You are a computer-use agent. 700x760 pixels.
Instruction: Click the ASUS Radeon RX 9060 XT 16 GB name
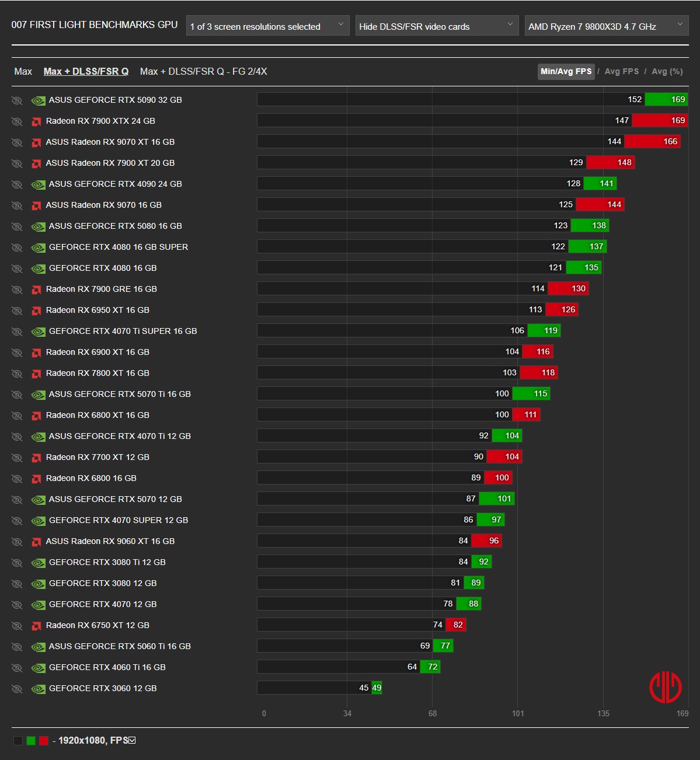coord(110,541)
